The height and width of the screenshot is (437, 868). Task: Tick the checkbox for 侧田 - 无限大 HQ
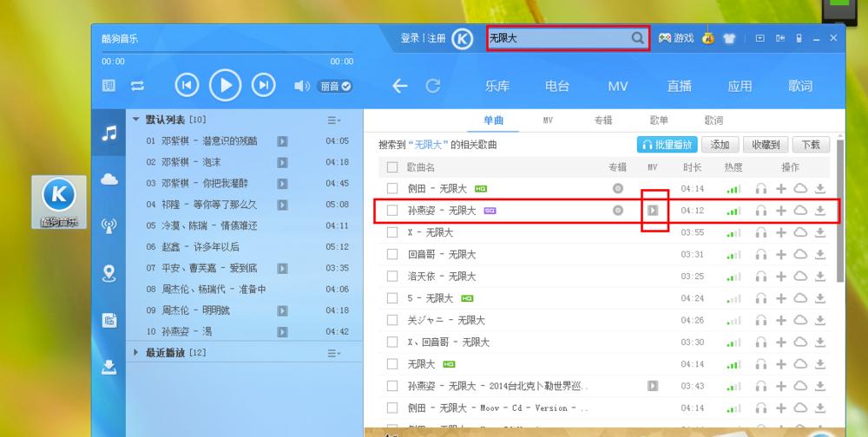click(392, 189)
